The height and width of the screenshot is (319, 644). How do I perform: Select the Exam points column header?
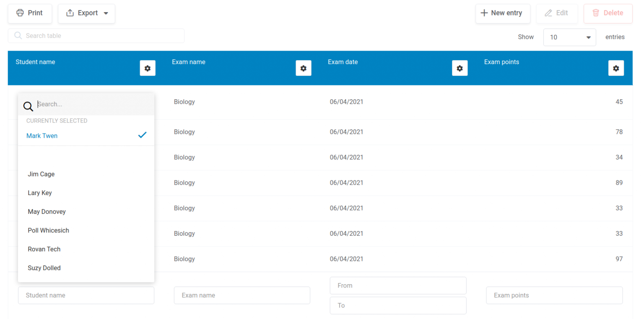(x=501, y=62)
